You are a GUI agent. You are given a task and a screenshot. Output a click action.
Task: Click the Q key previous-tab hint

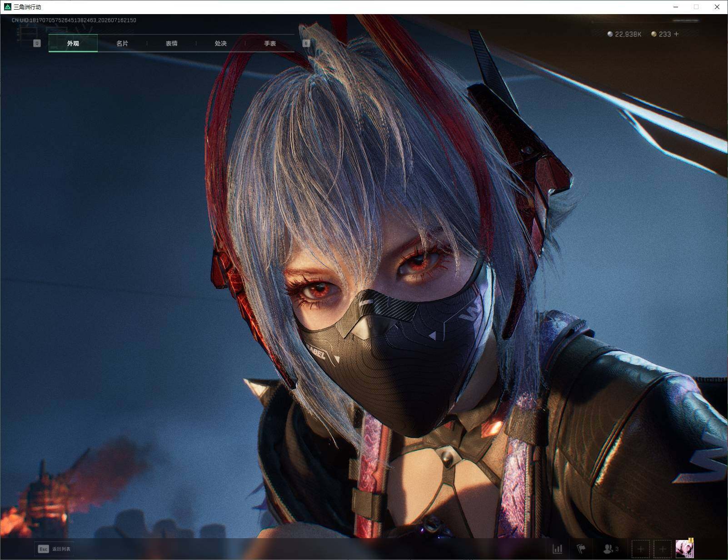[37, 43]
